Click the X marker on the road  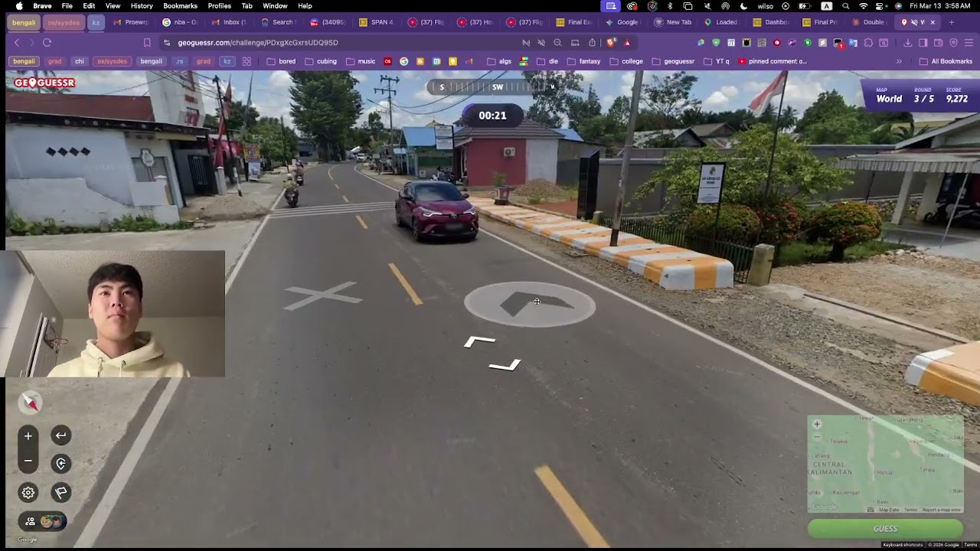[x=323, y=295]
